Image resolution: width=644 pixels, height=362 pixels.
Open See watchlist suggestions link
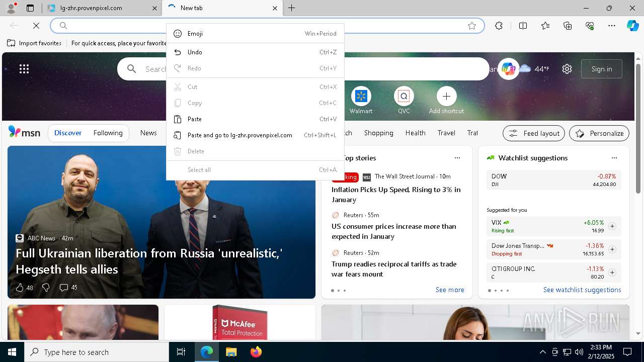tap(582, 290)
